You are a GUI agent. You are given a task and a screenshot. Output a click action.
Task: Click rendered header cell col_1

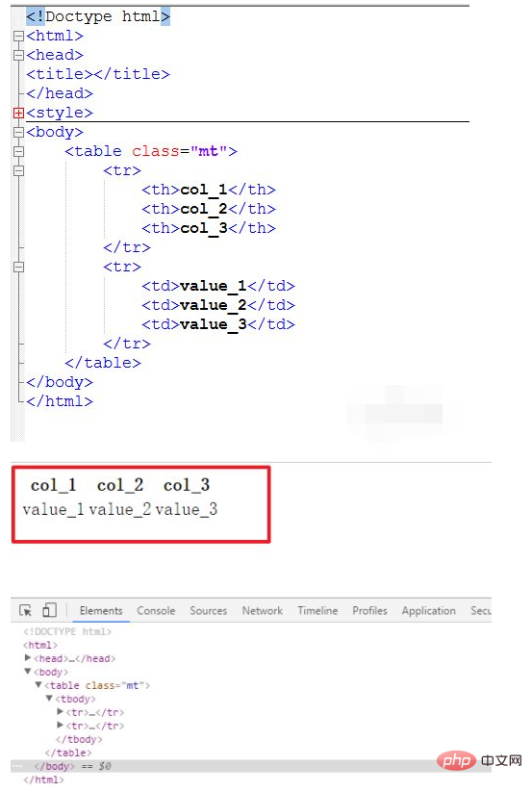[54, 485]
